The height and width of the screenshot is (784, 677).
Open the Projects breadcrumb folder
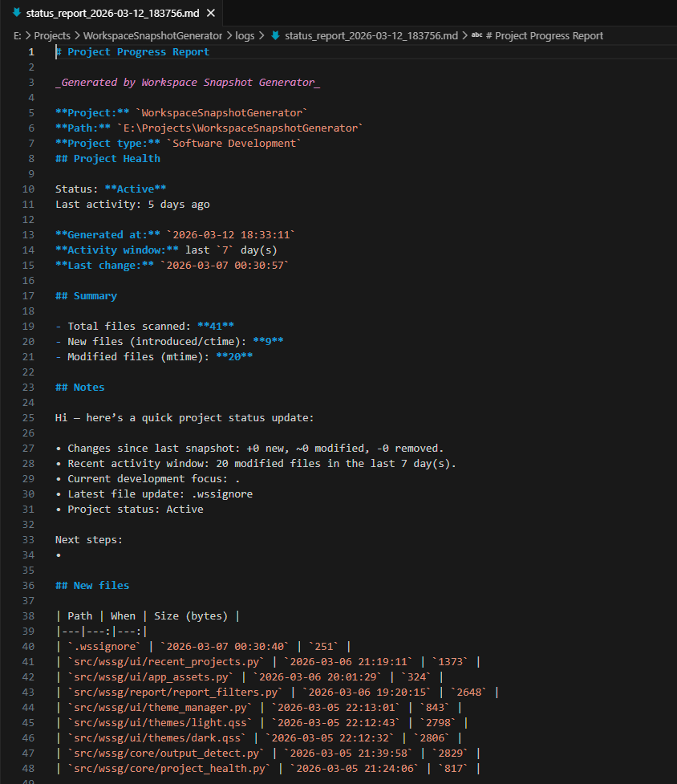52,35
